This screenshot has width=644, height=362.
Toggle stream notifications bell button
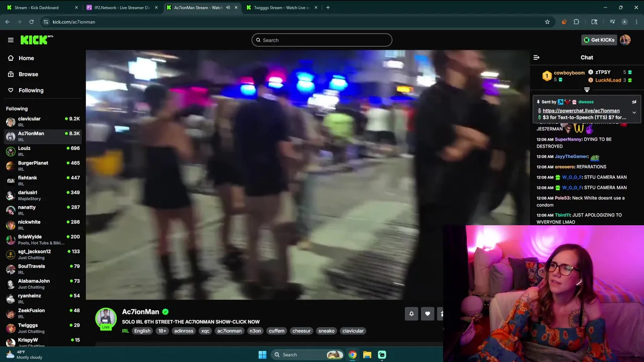(x=411, y=314)
